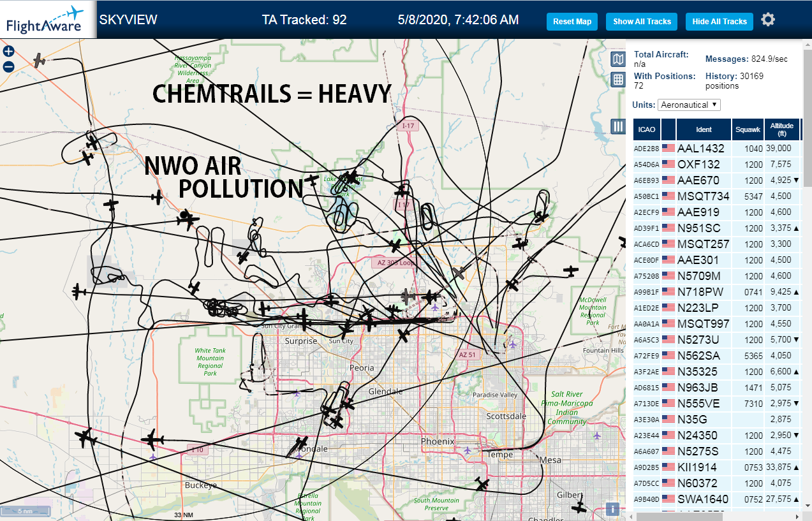The width and height of the screenshot is (812, 521).
Task: Select the N951SC ident in the aircraft table
Action: (x=699, y=228)
